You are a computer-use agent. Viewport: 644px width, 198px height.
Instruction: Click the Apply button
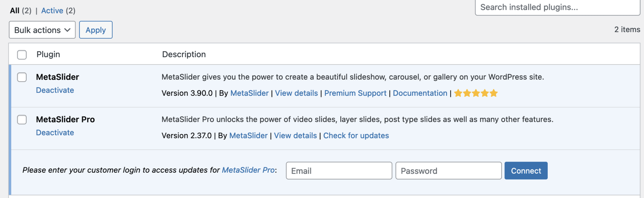pos(96,30)
